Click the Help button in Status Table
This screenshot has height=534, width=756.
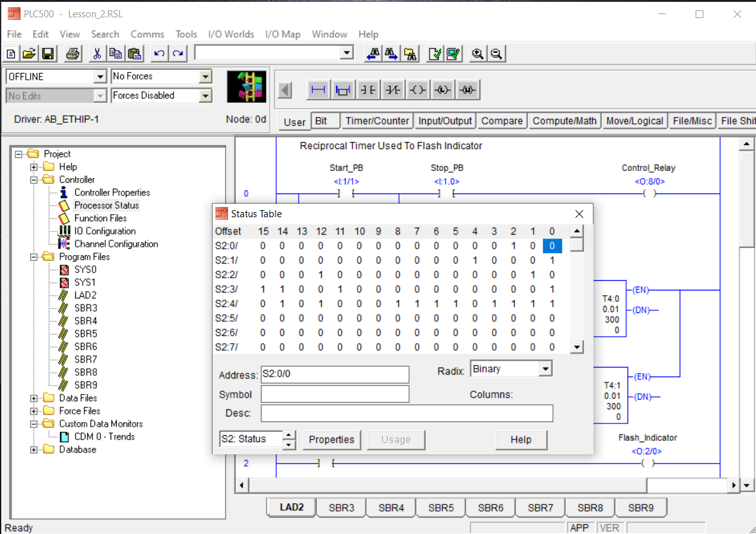pos(521,440)
